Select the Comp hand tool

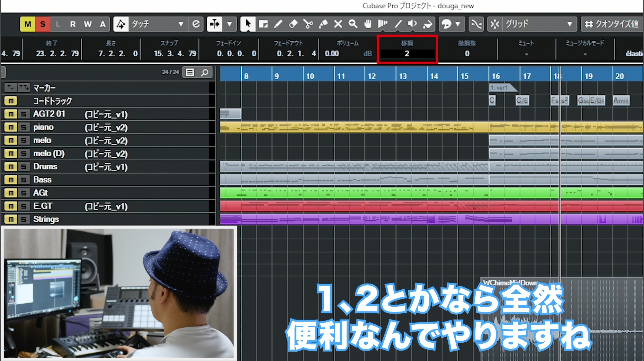click(368, 24)
